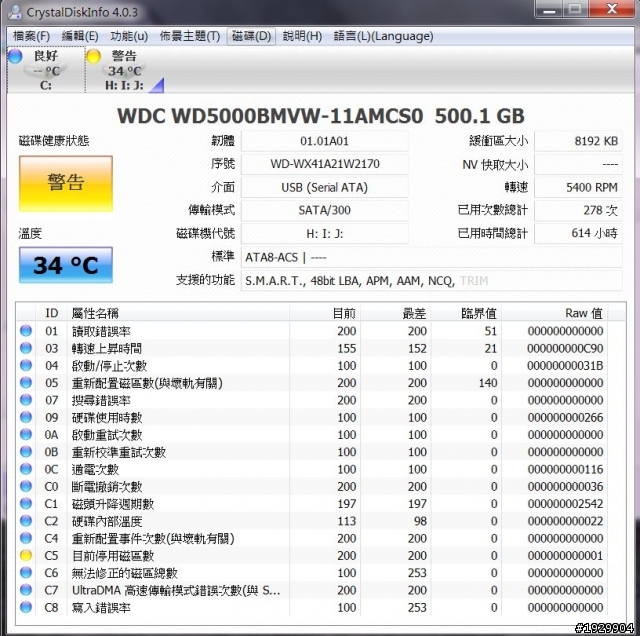
Task: Minimize the CrystalDiskInfo window
Action: (549, 9)
